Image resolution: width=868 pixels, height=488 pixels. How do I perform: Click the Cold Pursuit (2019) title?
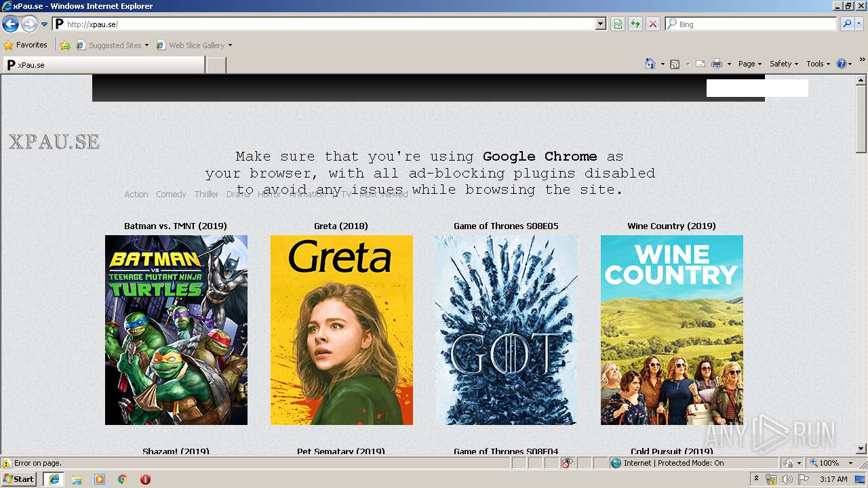(x=672, y=451)
